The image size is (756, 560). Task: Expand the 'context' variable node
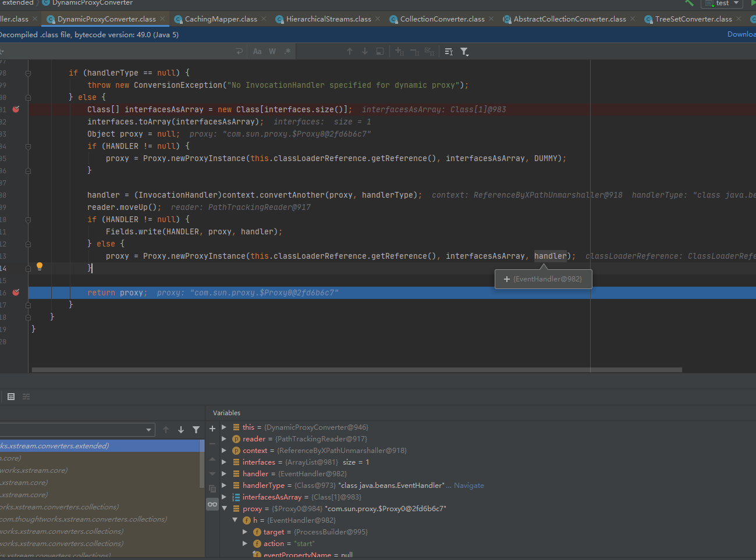224,450
